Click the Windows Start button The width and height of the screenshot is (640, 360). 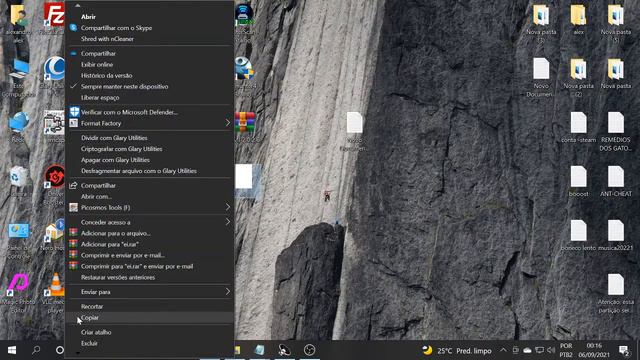(12, 350)
